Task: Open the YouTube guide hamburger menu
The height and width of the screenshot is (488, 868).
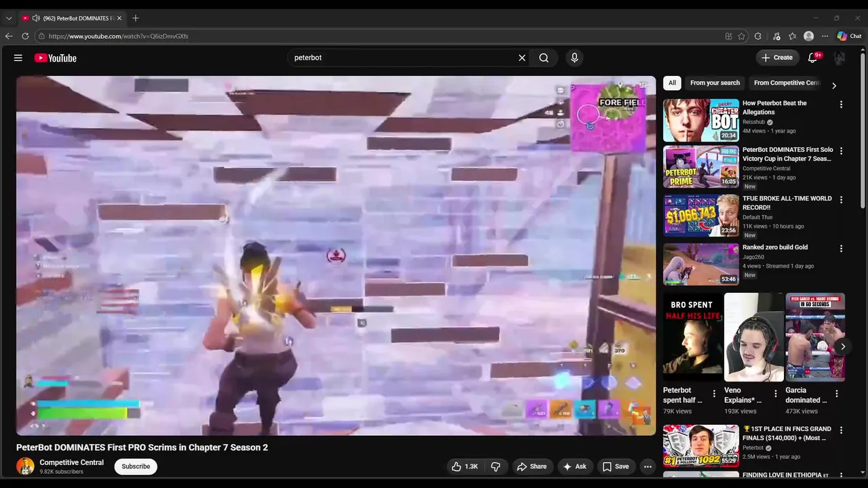Action: 18,58
